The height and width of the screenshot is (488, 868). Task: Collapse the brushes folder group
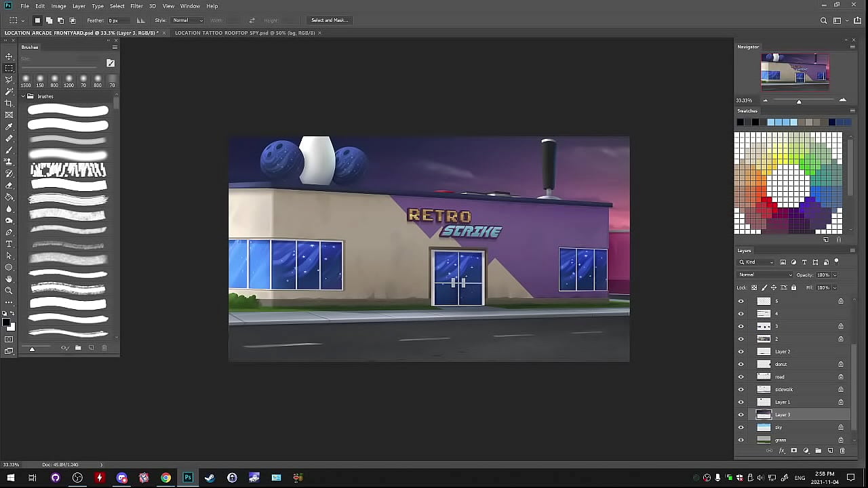click(x=22, y=96)
